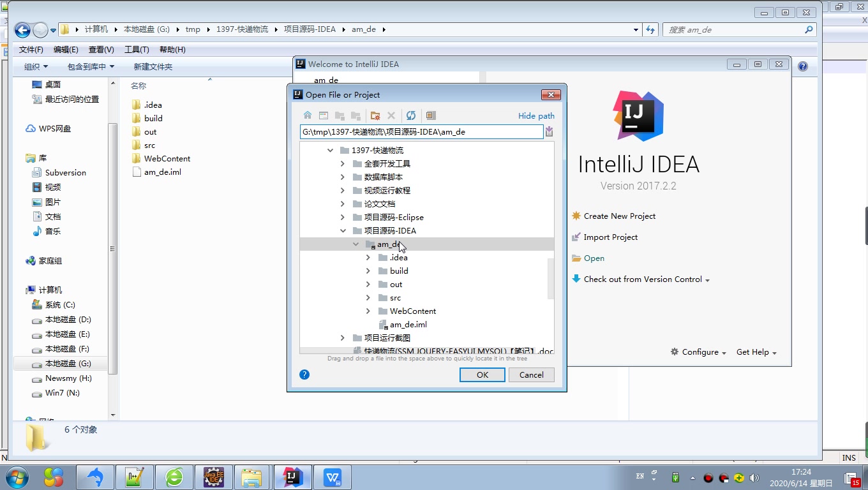Expand the 项目源码-Eclipse folder node
Viewport: 868px width, 490px height.
click(x=343, y=218)
